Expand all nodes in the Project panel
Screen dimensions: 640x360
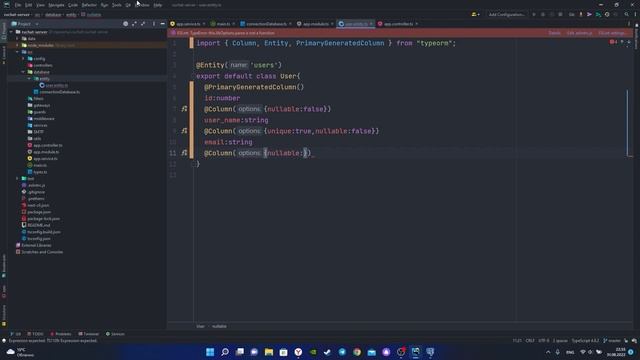tap(134, 24)
